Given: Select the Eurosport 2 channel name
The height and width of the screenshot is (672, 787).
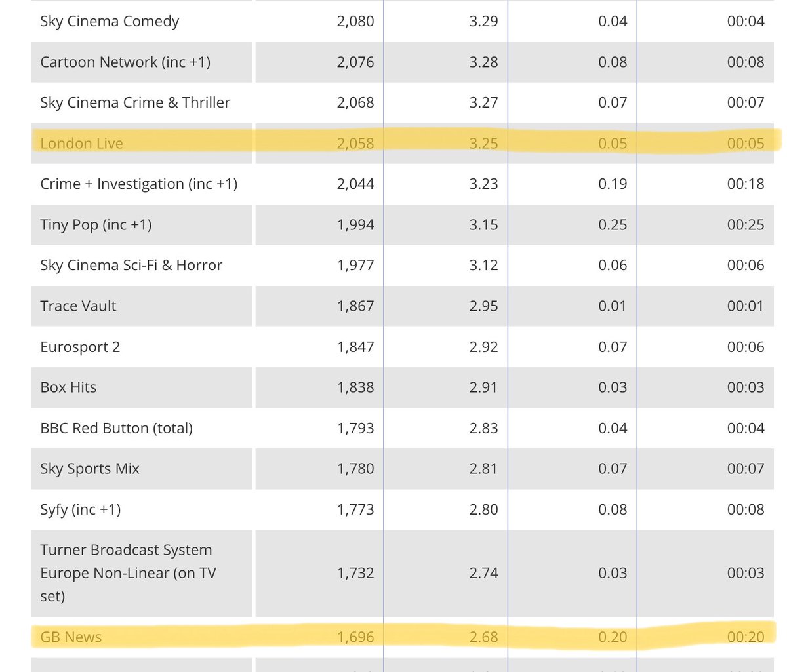Looking at the screenshot, I should click(80, 347).
